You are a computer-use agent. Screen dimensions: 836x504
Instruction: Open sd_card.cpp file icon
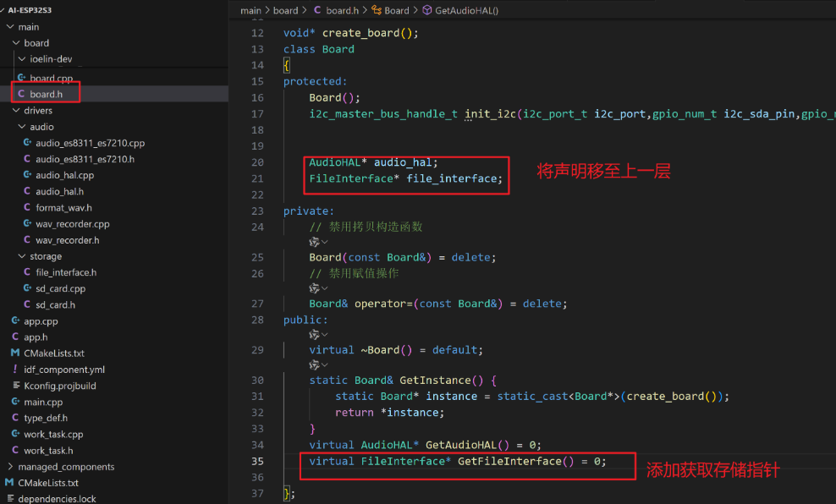click(x=27, y=288)
